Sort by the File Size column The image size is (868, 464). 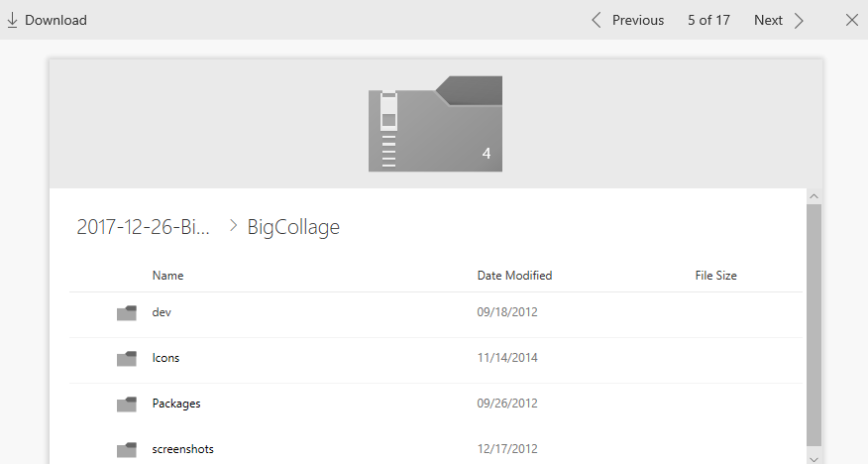(715, 276)
